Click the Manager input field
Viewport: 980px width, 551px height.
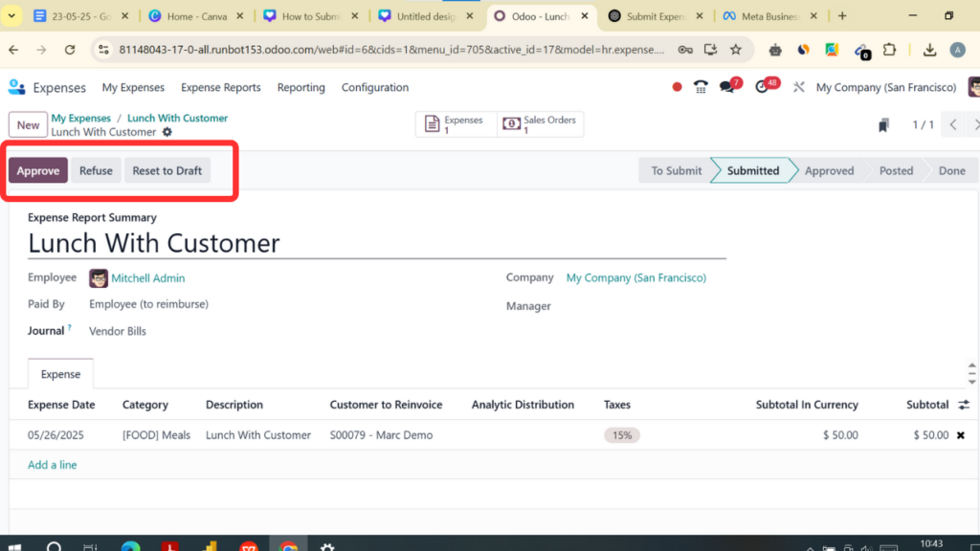click(x=644, y=306)
